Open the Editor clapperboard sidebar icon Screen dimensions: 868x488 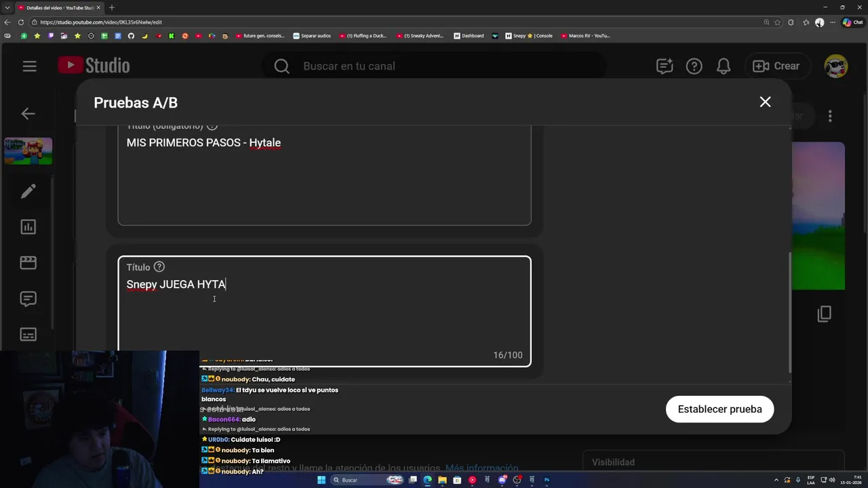[x=28, y=263]
